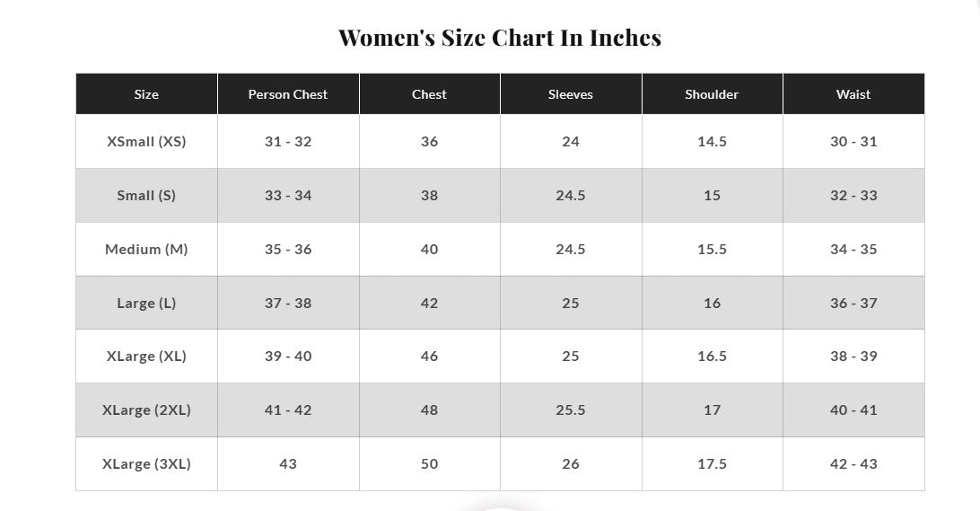Select the XLarge (2XL) size cell
This screenshot has height=511, width=980.
pyautogui.click(x=146, y=410)
